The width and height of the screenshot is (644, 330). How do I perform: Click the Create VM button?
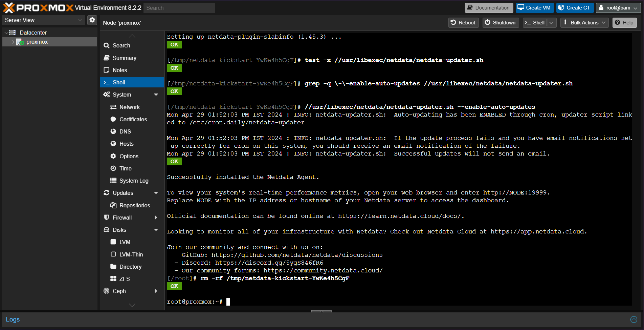tap(534, 7)
